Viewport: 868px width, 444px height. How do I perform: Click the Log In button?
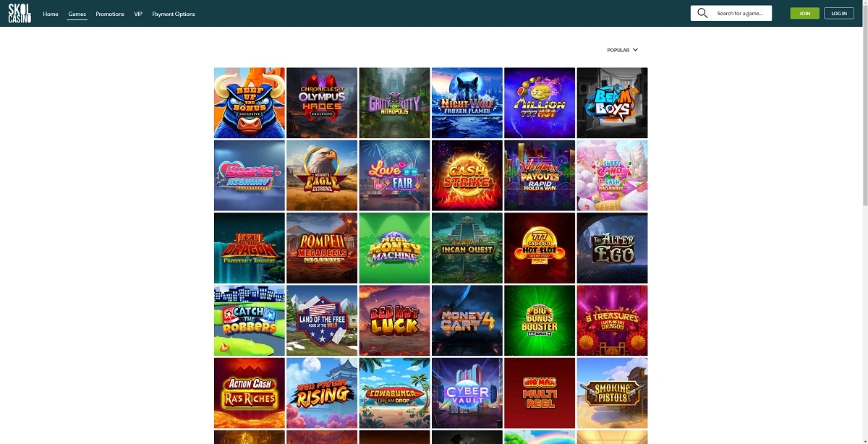click(x=839, y=13)
